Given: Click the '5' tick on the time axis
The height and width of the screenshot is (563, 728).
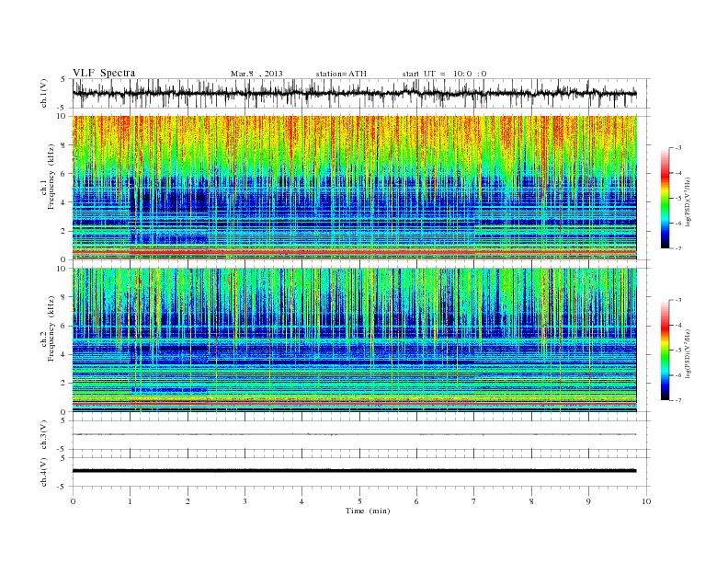Looking at the screenshot, I should click(x=359, y=501).
